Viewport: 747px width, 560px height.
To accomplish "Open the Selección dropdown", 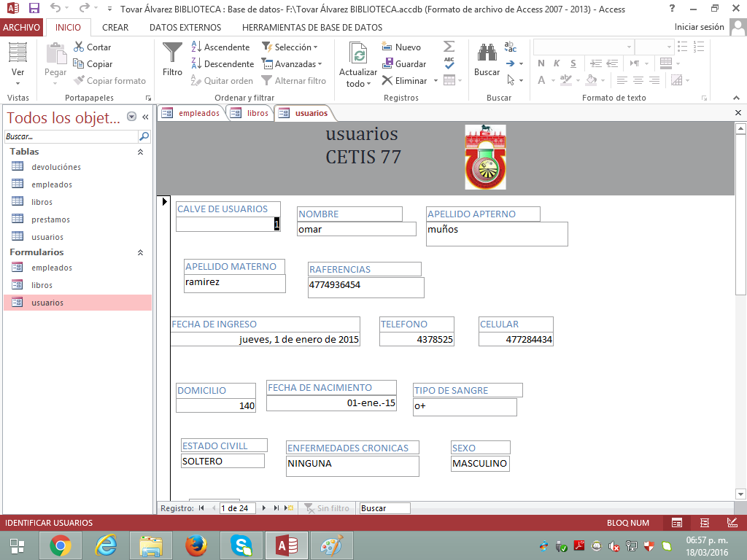I will [292, 47].
